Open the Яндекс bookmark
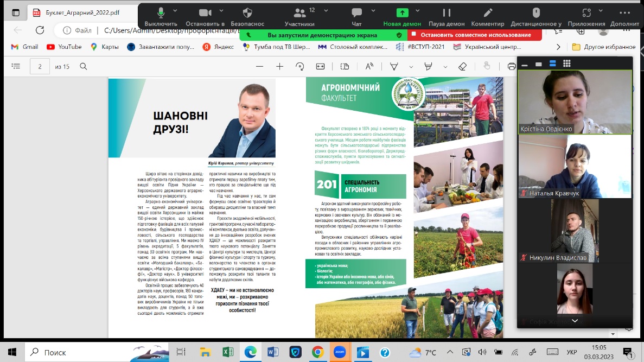The image size is (644, 362). click(218, 47)
